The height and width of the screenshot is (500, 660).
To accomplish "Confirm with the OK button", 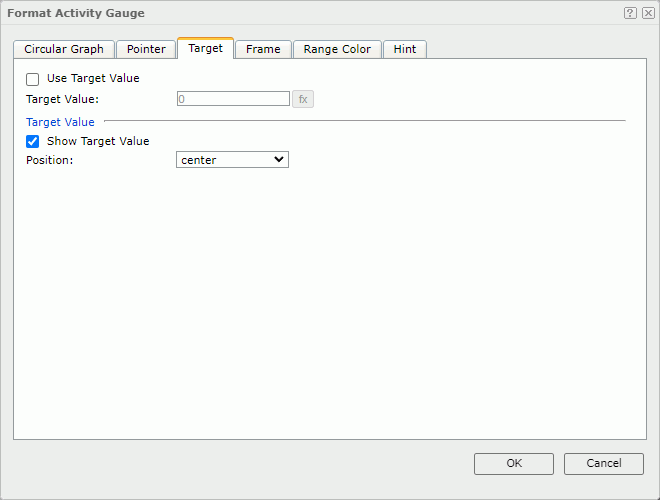I will click(514, 464).
